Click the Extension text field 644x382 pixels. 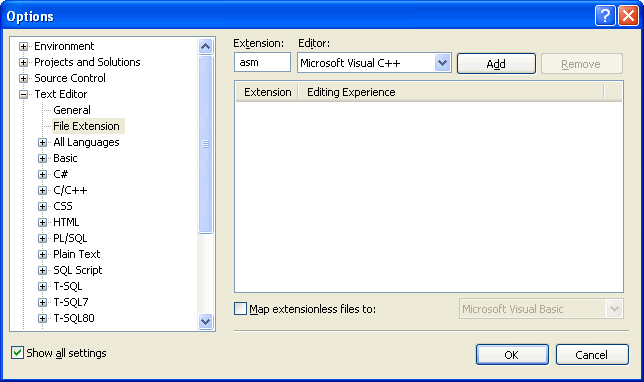pos(262,62)
